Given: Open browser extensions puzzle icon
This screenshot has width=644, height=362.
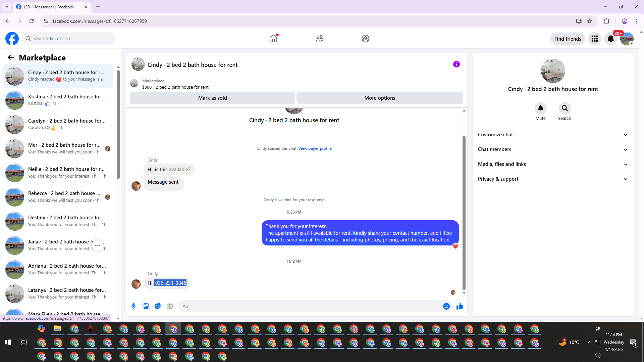Looking at the screenshot, I should [x=606, y=21].
